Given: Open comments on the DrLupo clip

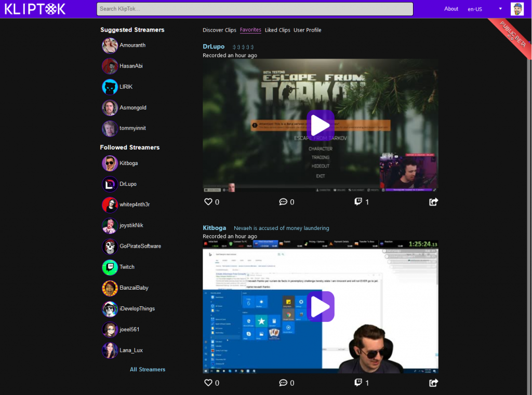Looking at the screenshot, I should [283, 202].
